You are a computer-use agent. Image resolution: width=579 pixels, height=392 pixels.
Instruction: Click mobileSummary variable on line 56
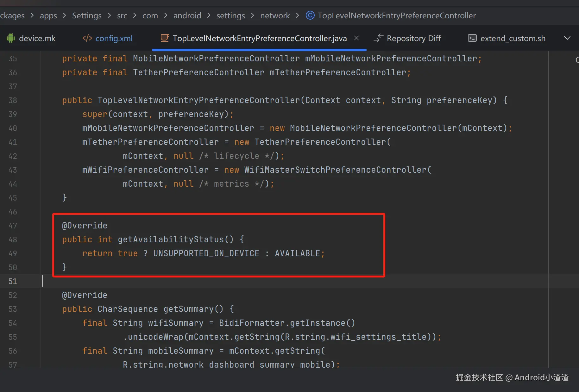pos(181,351)
